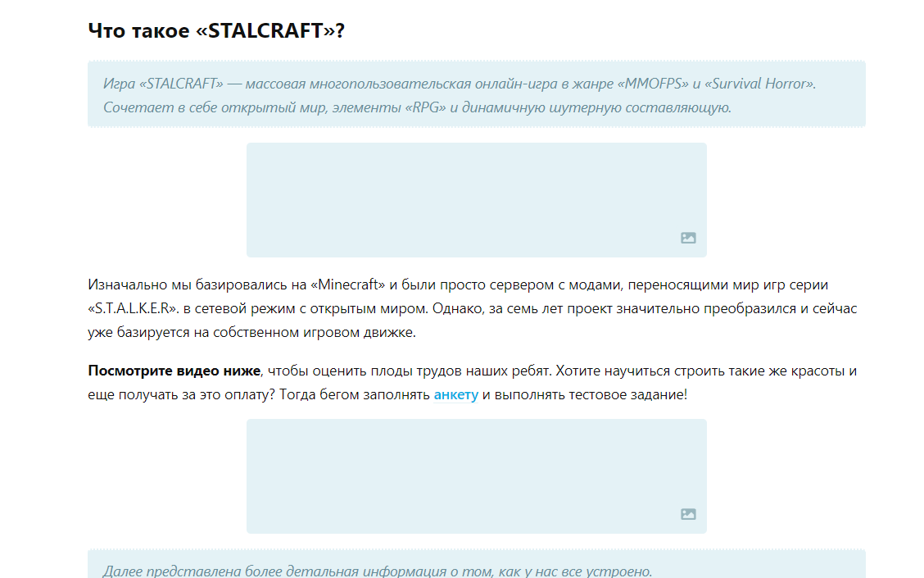Viewport: 924px width, 578px height.
Task: Click the image icon in upper placeholder
Action: (x=688, y=238)
